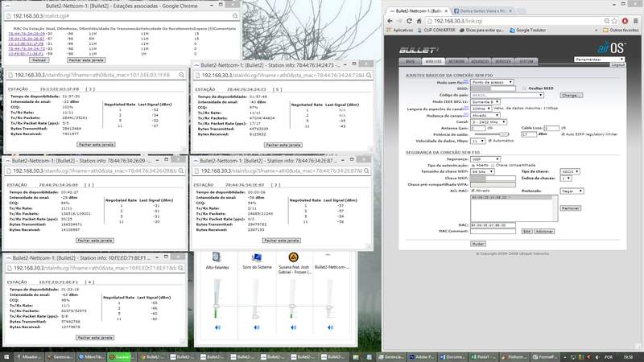The image size is (644, 362).
Task: Click the Mudar button to apply settings
Action: pos(477,244)
